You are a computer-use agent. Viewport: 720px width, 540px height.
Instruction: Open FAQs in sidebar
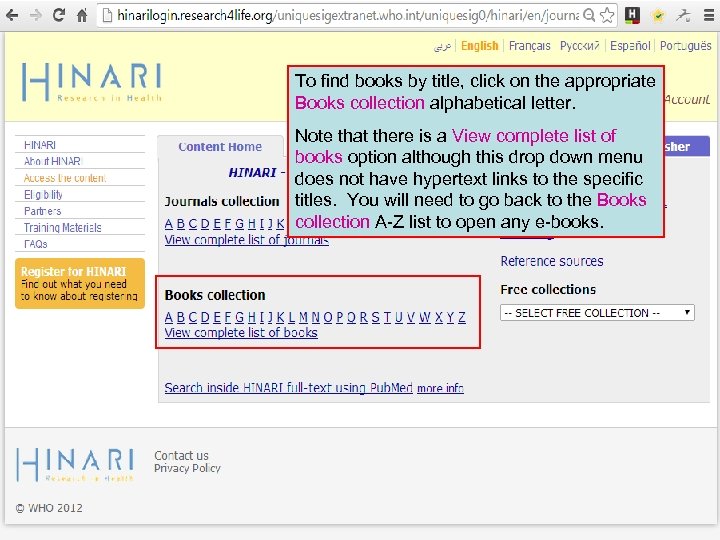[36, 244]
